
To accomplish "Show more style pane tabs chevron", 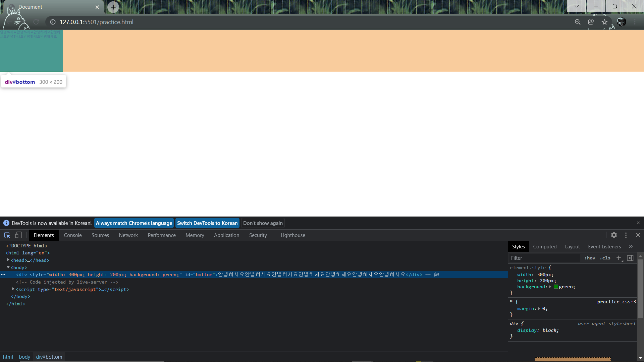I will [x=631, y=246].
